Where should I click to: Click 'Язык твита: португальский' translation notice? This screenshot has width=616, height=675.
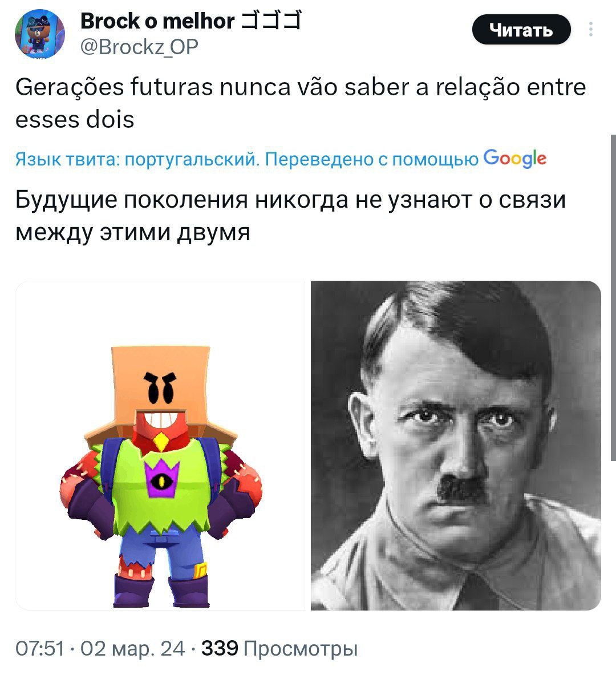pos(138,160)
